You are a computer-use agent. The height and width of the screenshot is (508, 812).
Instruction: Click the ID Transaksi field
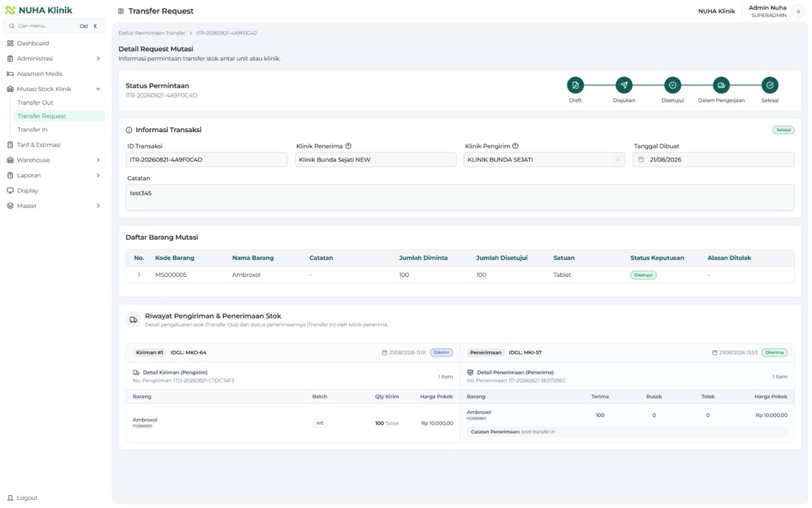(x=207, y=160)
